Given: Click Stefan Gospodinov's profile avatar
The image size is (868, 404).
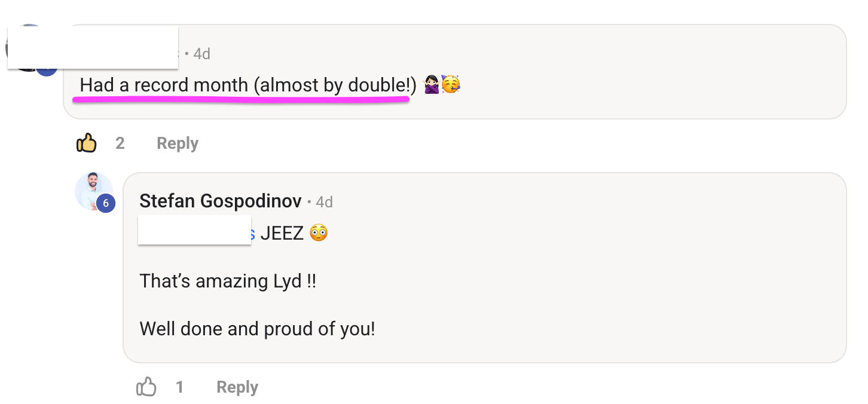Looking at the screenshot, I should (94, 191).
